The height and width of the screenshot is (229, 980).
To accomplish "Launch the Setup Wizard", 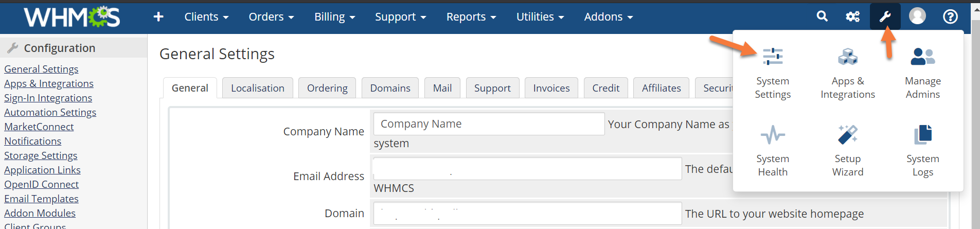I will [x=847, y=150].
